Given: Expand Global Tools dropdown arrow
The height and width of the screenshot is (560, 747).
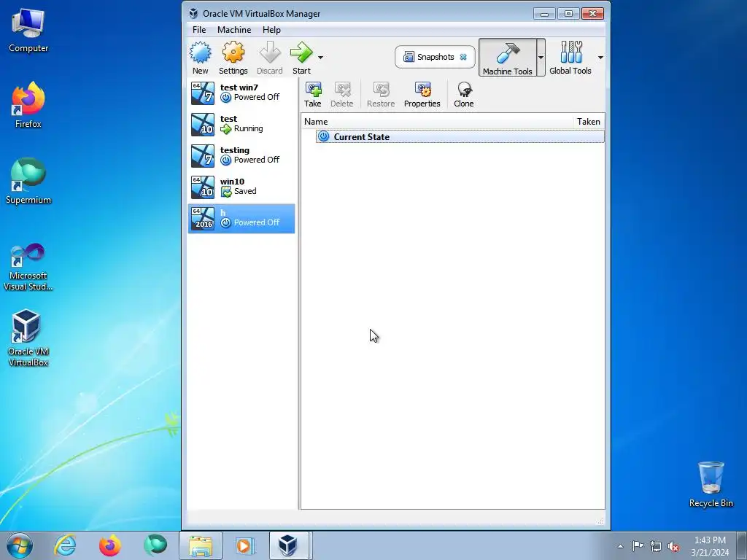Looking at the screenshot, I should (x=600, y=58).
